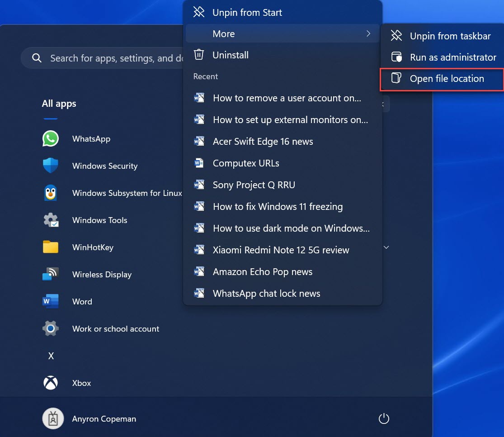This screenshot has height=437, width=504.
Task: Click document icon beside Acer Swift Edge 16 news
Action: coord(199,141)
